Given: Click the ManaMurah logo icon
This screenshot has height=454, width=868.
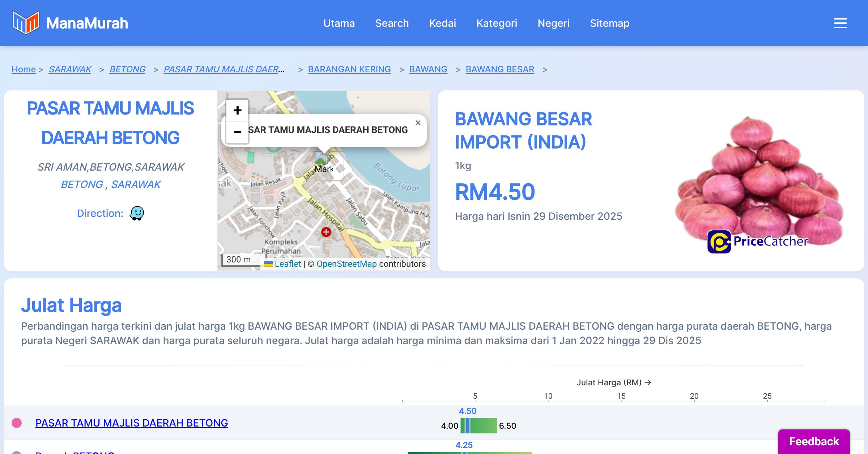Looking at the screenshot, I should click(x=26, y=23).
